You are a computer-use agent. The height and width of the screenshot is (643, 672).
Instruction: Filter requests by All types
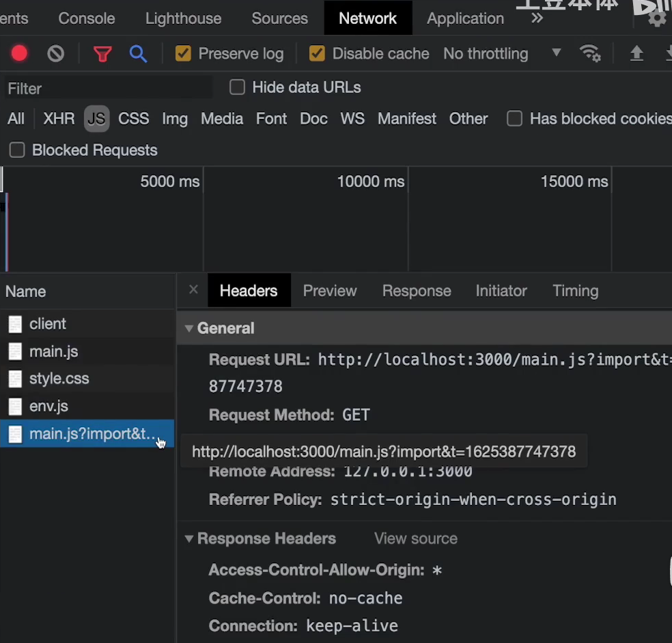point(16,118)
